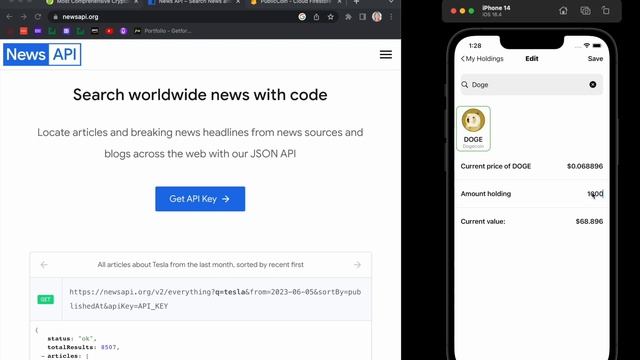Screen dimensions: 640x360
Task: Click the Amount holding label
Action: 486,194
